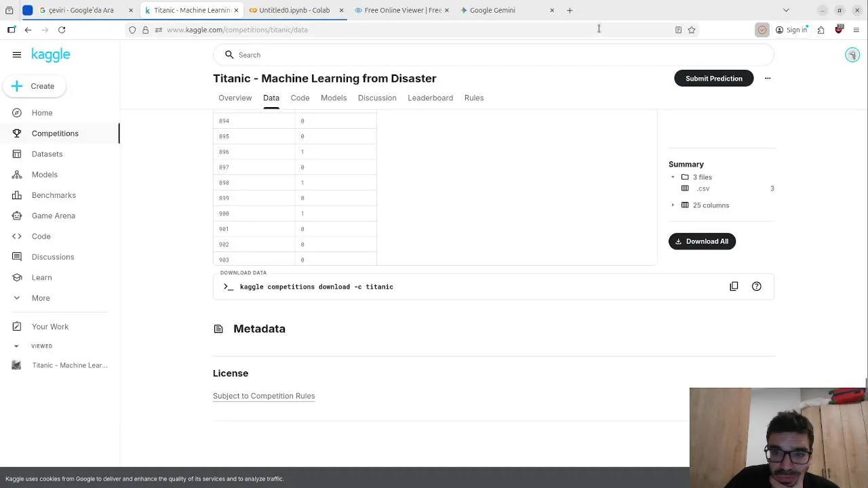
Task: Open Home in the sidebar
Action: (x=42, y=113)
